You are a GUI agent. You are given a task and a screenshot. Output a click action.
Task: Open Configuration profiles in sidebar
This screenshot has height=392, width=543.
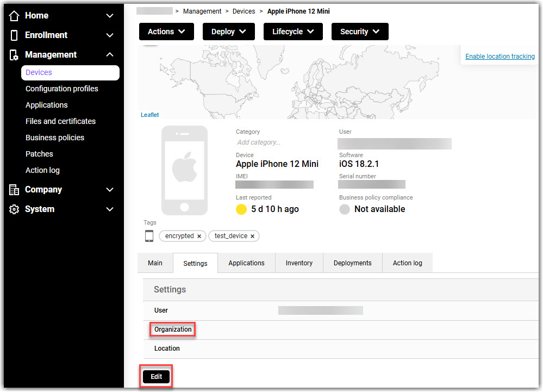click(x=62, y=89)
